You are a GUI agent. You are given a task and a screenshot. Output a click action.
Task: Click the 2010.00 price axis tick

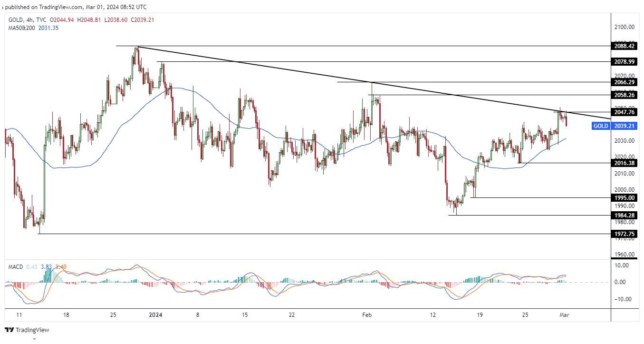tap(625, 173)
